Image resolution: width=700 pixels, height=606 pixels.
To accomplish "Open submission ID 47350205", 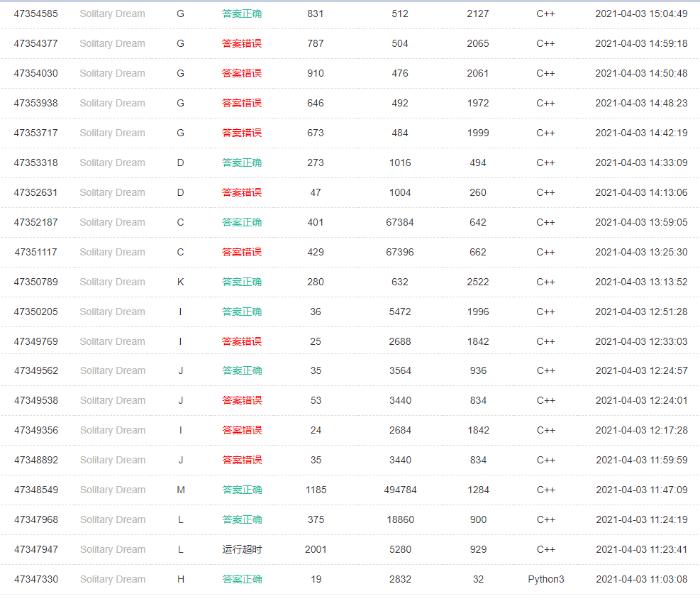I will pyautogui.click(x=35, y=312).
